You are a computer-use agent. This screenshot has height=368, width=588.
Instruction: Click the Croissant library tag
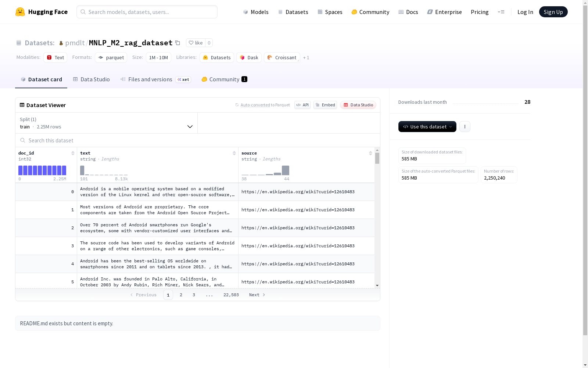point(282,57)
